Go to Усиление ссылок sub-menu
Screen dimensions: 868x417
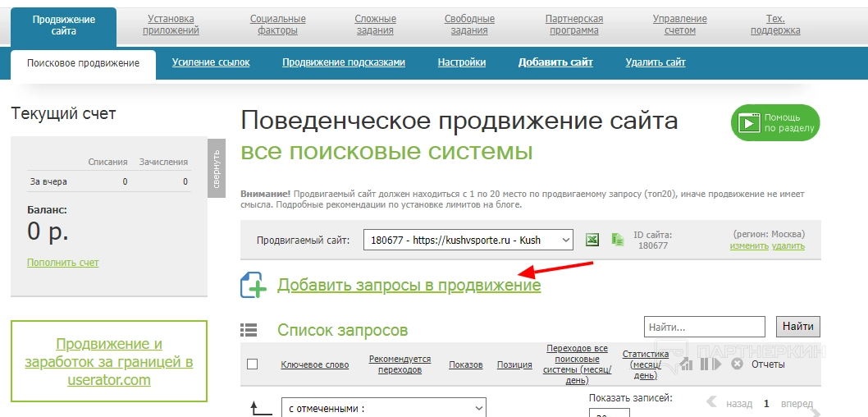click(x=211, y=62)
